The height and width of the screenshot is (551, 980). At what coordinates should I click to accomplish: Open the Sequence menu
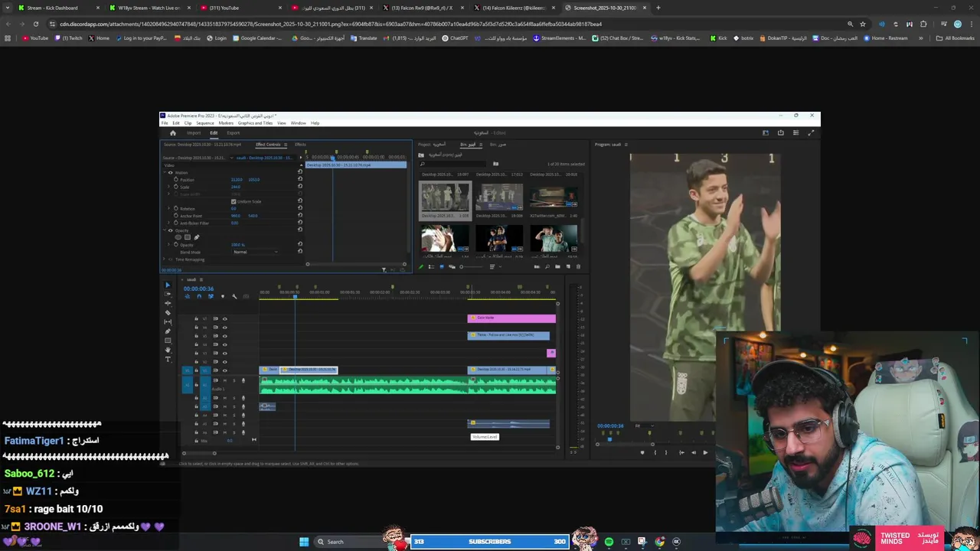click(x=205, y=123)
